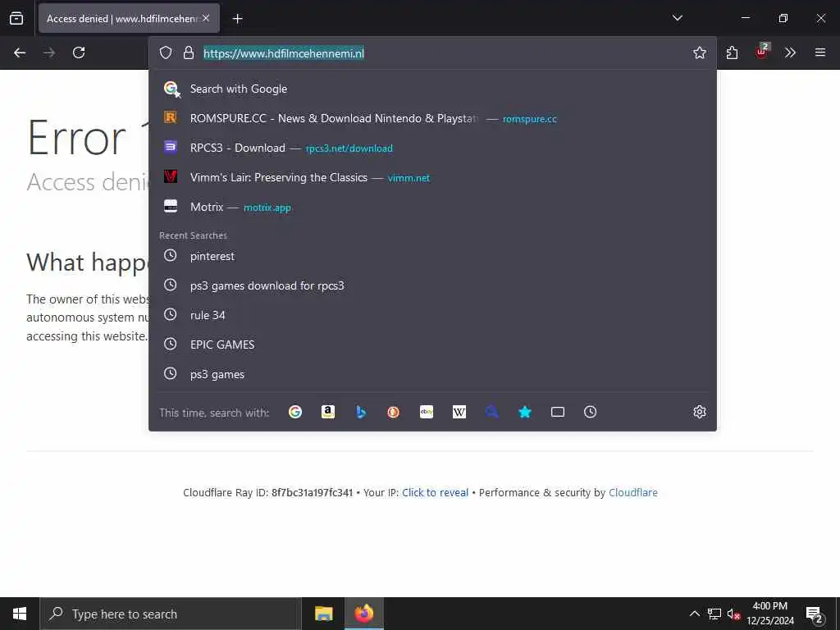Select recent search ps3 games download for rpcs3
The height and width of the screenshot is (630, 840).
[x=432, y=285]
